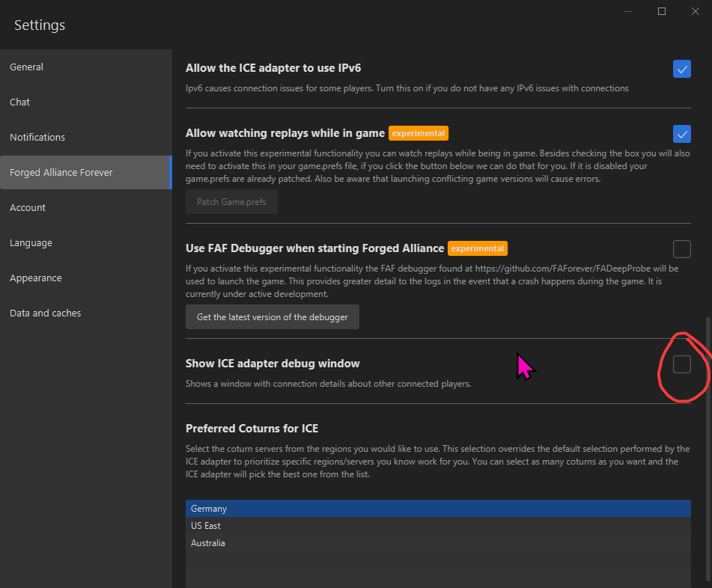Viewport: 712px width, 588px height.
Task: Maximize the Settings window
Action: point(662,11)
